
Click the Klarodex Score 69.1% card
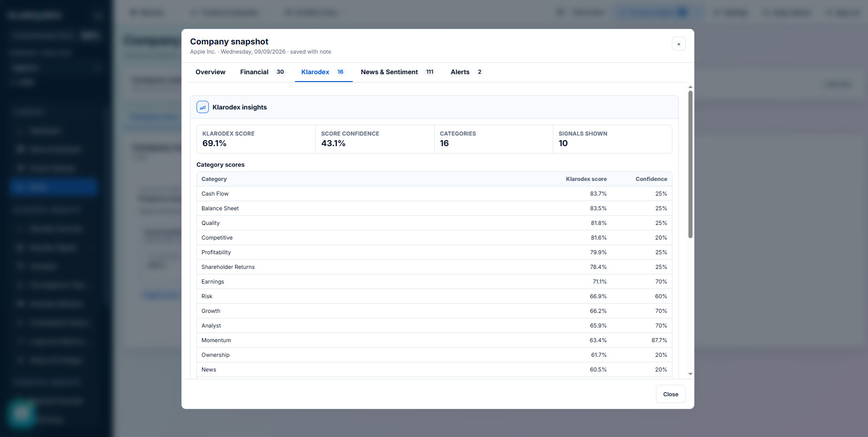click(x=256, y=139)
